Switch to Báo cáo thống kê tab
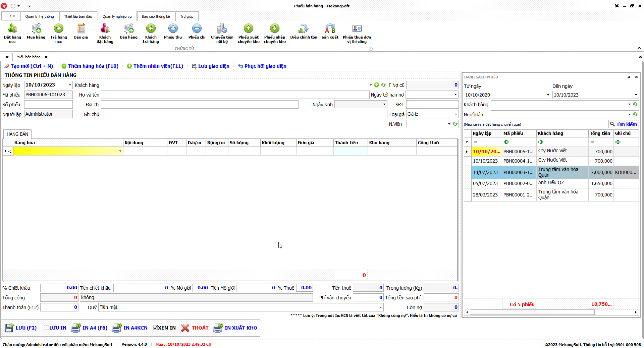The height and width of the screenshot is (348, 644). click(x=156, y=16)
